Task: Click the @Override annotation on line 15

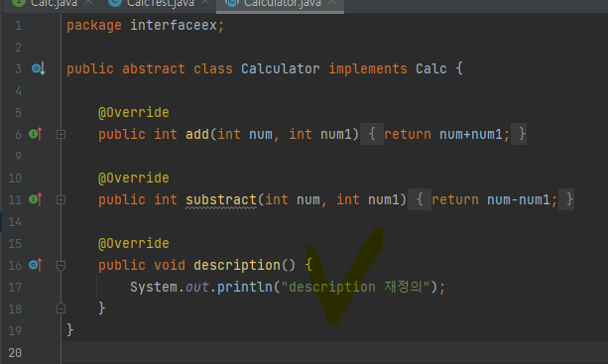Action: [133, 243]
